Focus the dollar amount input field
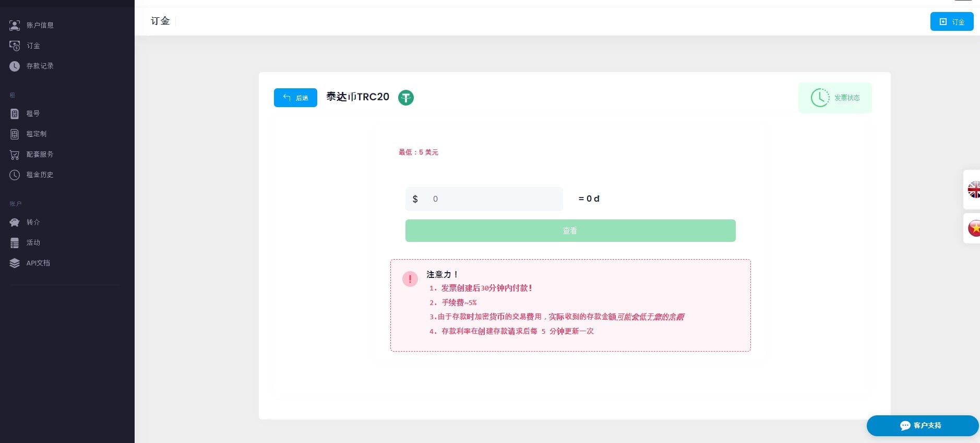Screen dimensions: 980x443 493,199
